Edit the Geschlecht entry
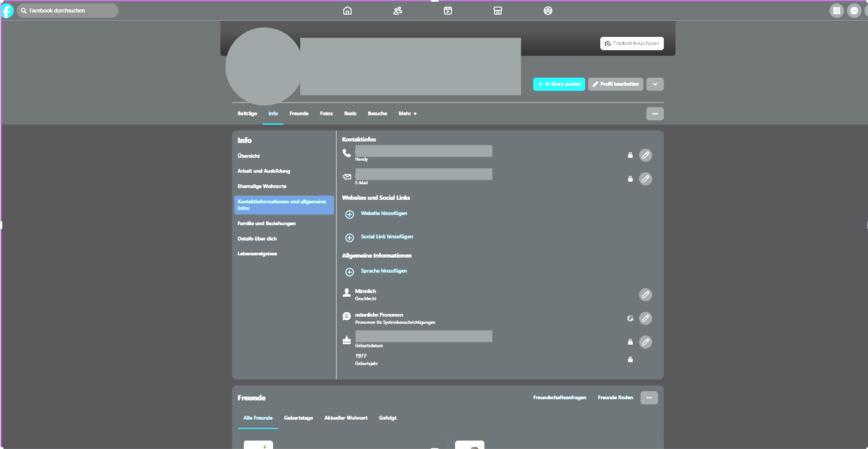 [x=646, y=294]
